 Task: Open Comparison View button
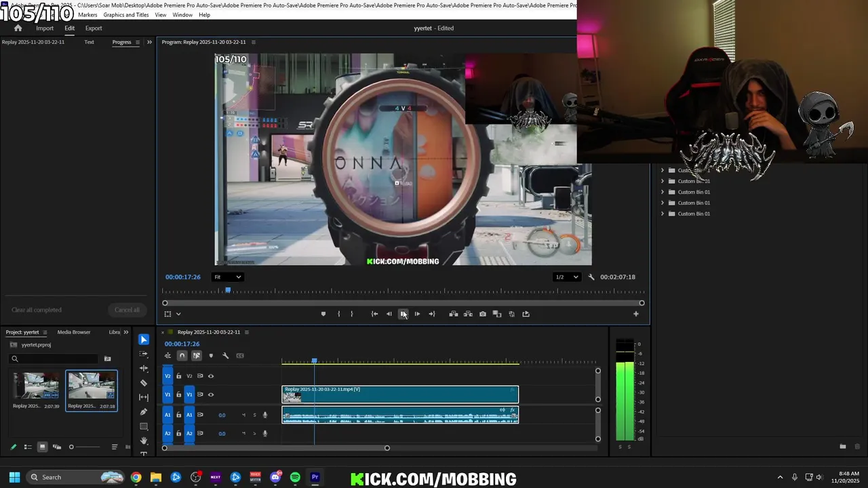click(497, 314)
